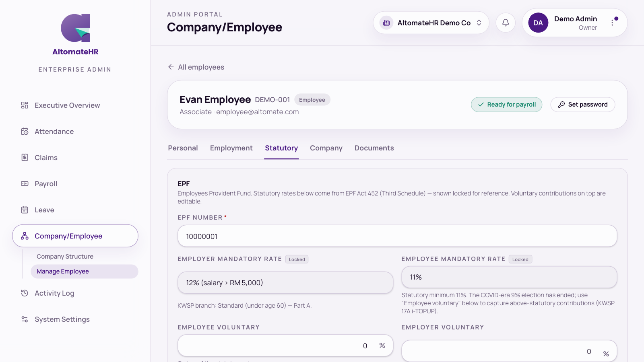The height and width of the screenshot is (362, 644).
Task: Go back to All employees
Action: point(196,67)
